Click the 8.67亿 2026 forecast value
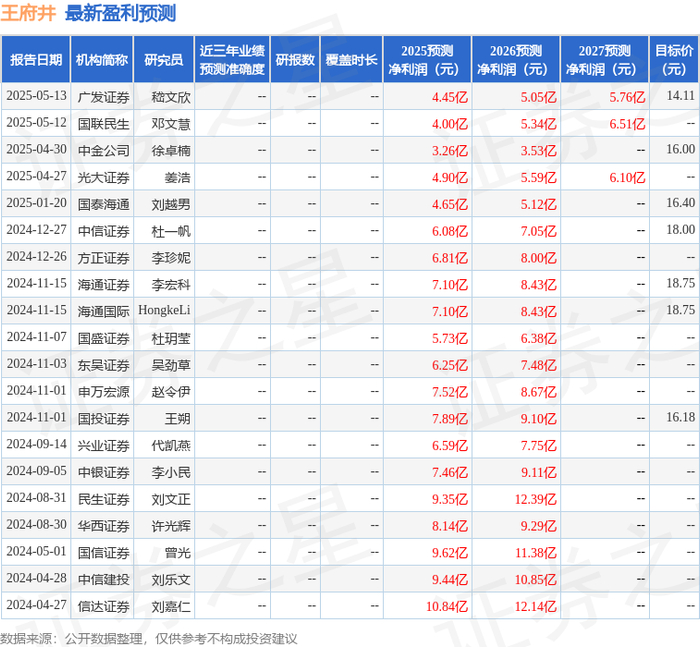 click(538, 392)
